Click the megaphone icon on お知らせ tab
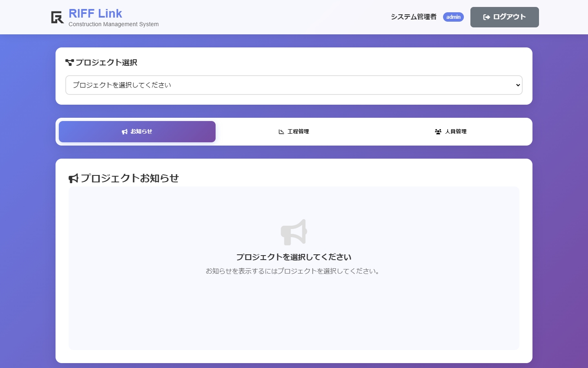The width and height of the screenshot is (588, 368). click(x=125, y=132)
